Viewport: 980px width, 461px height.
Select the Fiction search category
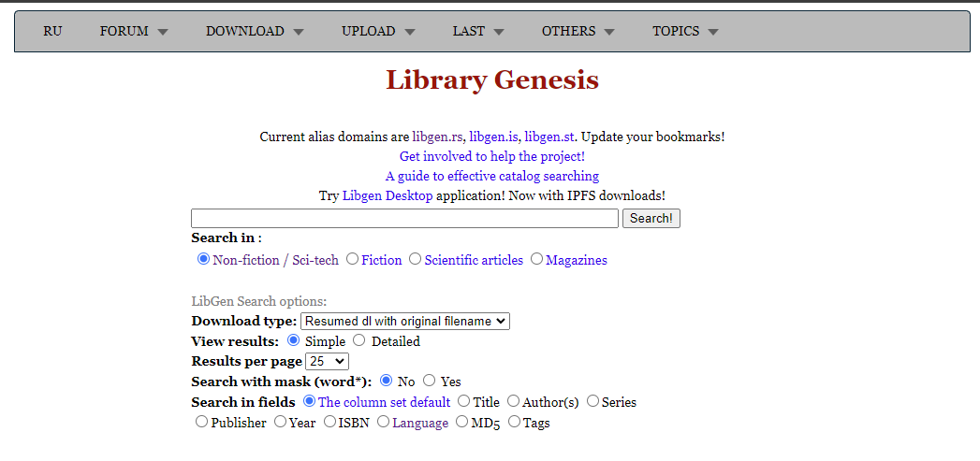[353, 259]
